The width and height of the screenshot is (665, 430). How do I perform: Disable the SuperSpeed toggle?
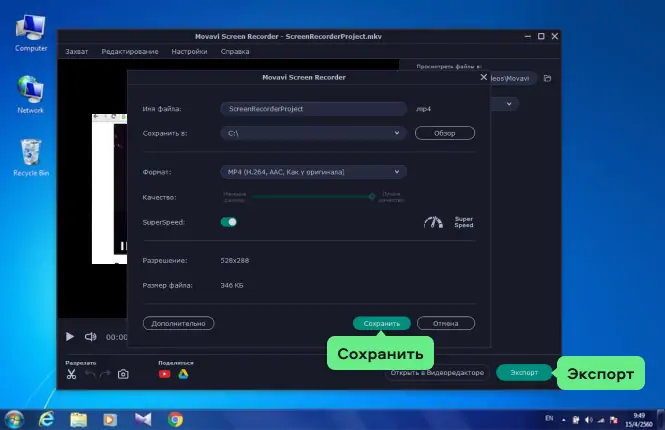(229, 222)
